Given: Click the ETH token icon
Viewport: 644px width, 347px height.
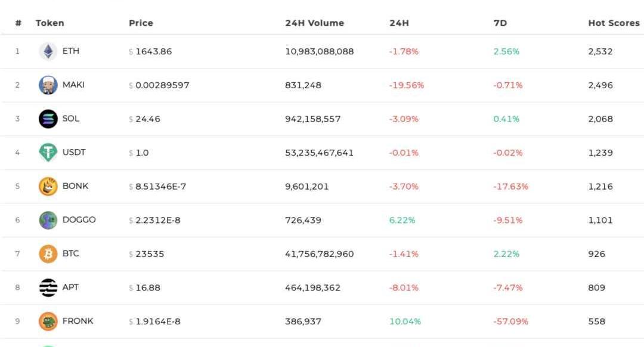Looking at the screenshot, I should pos(48,51).
